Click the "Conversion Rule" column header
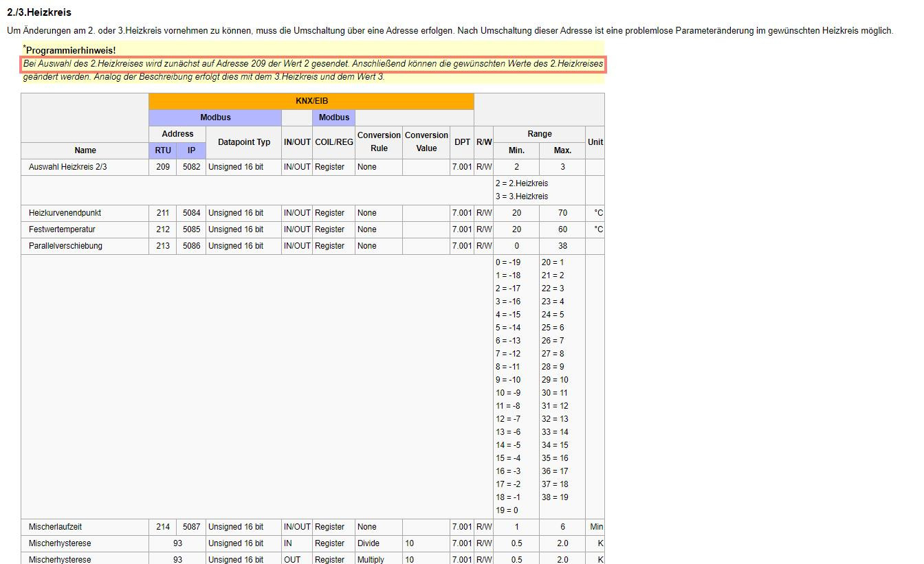The width and height of the screenshot is (924, 564). click(x=378, y=142)
